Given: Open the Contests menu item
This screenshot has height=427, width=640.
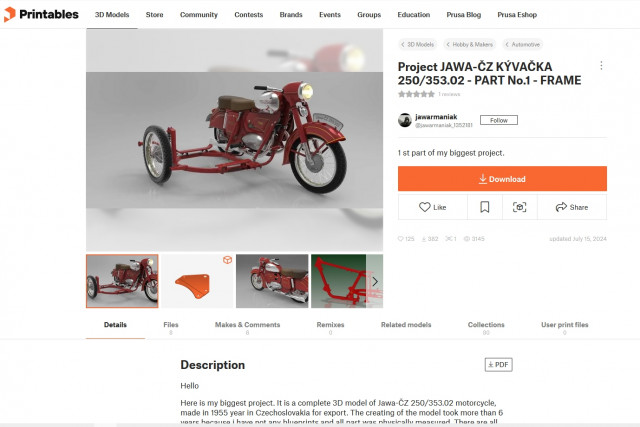Looking at the screenshot, I should pyautogui.click(x=249, y=15).
